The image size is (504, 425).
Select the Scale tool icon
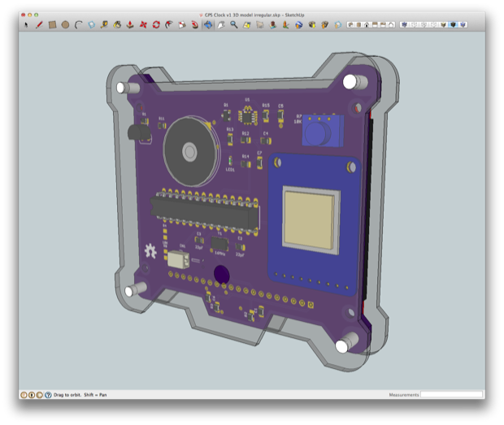pos(182,24)
